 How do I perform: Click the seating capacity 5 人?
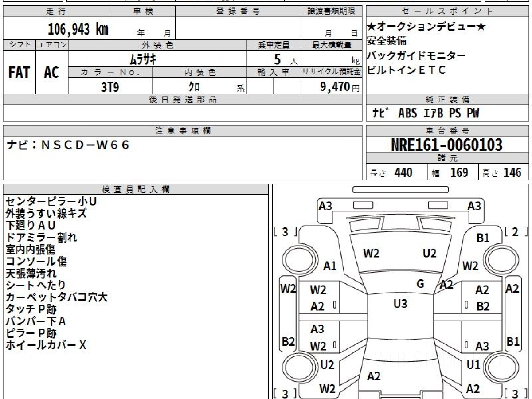coord(286,59)
